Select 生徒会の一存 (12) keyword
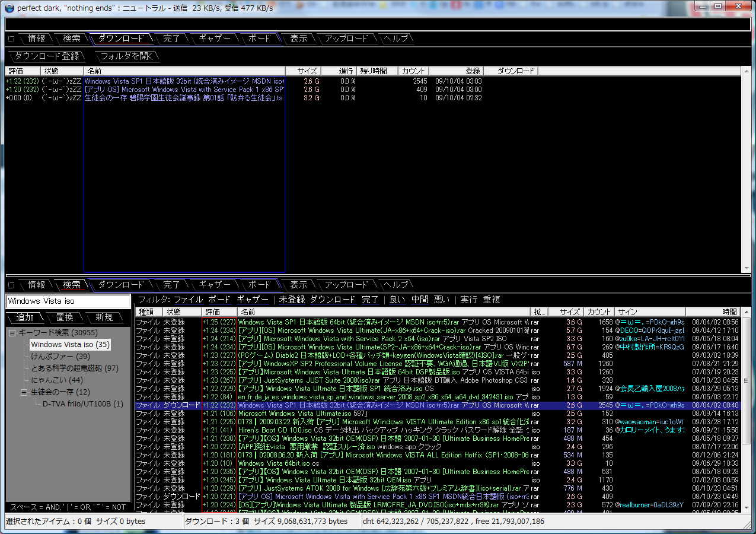 pos(60,392)
